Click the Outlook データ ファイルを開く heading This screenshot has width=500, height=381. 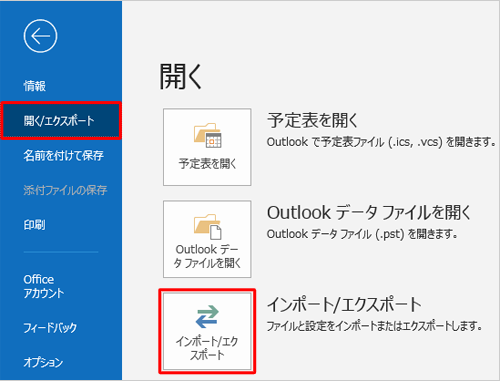(x=369, y=212)
